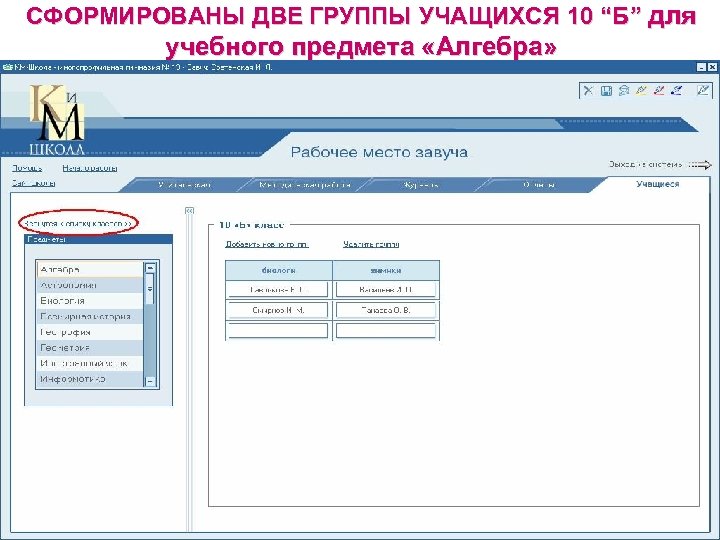Open the Начало работы link
720x540 pixels.
(x=90, y=168)
